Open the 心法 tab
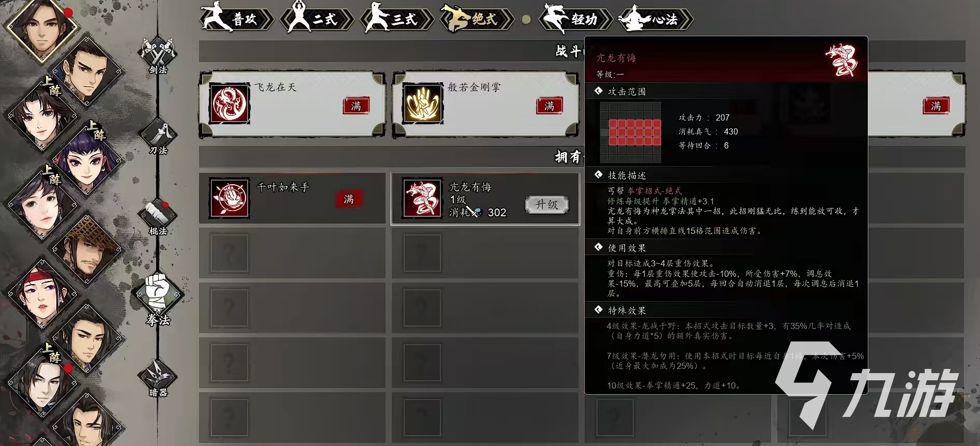Image resolution: width=980 pixels, height=446 pixels. [655, 19]
